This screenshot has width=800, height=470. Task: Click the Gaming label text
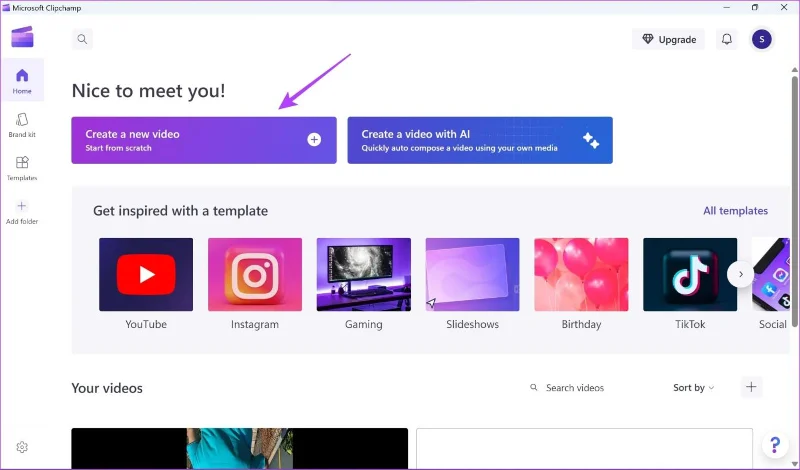pyautogui.click(x=364, y=325)
